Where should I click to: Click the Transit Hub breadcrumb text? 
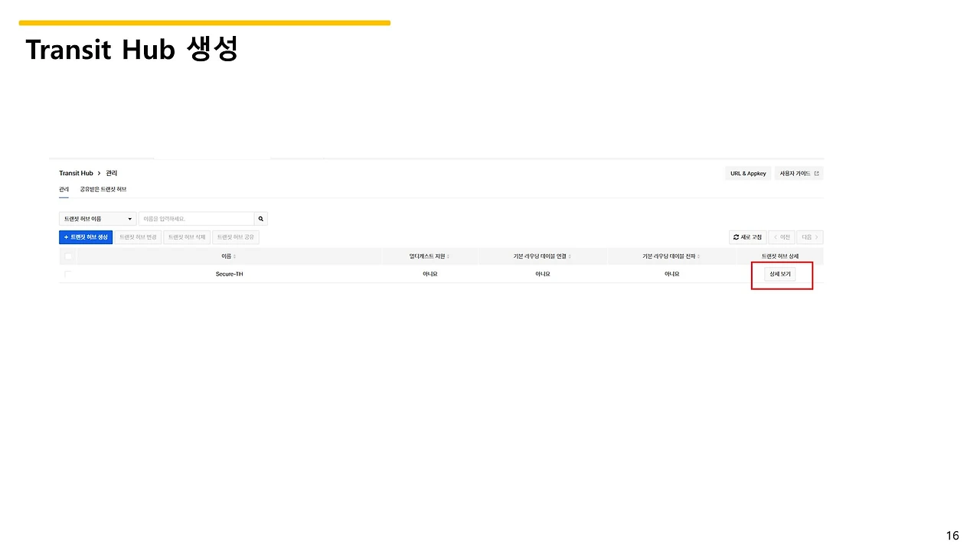tap(76, 174)
